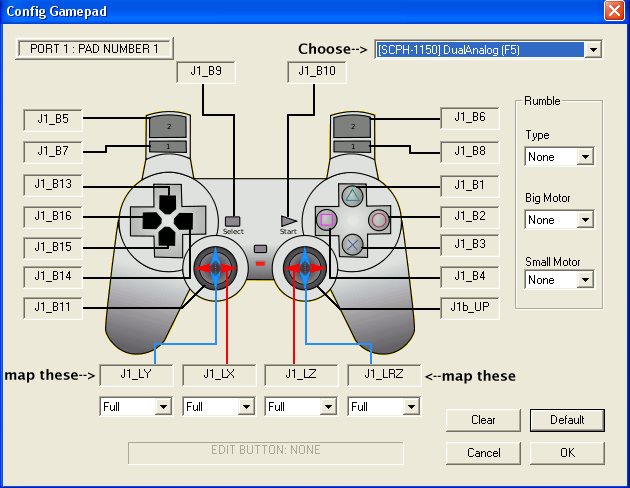Screen dimensions: 630x488
Task: Confirm the settings with the OK button
Action: pos(567,453)
